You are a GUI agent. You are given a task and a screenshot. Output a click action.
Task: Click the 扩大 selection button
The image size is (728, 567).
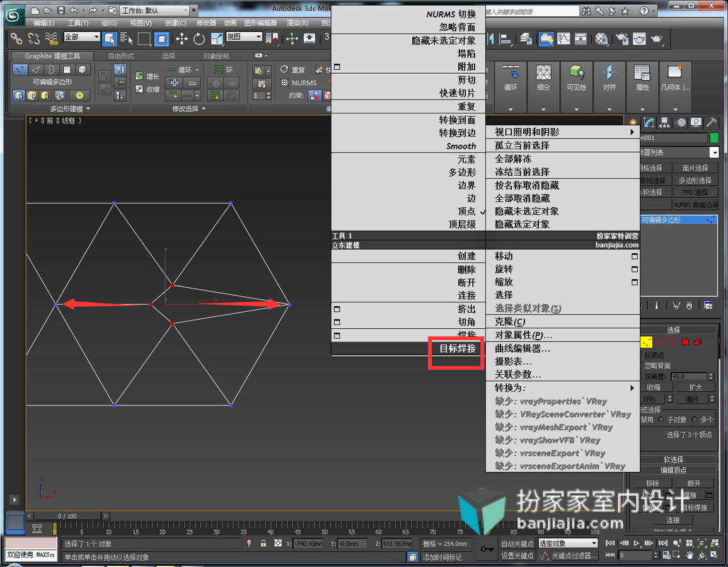tap(695, 387)
